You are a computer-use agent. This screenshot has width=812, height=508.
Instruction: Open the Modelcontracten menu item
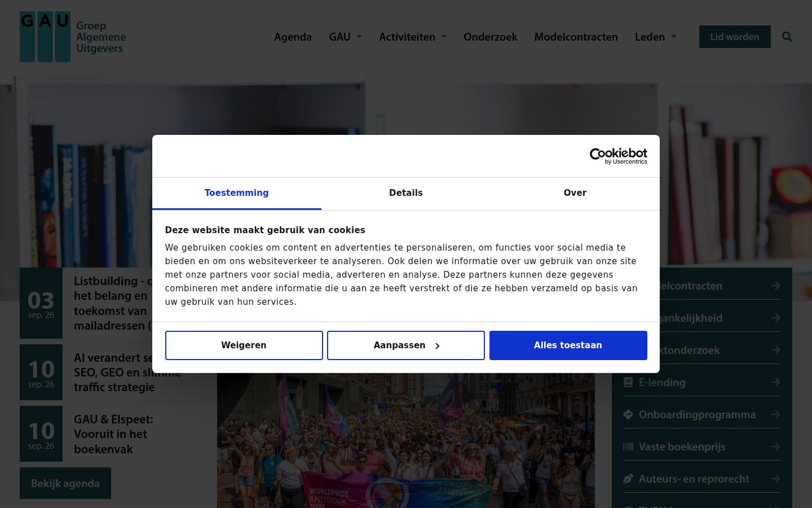(x=576, y=37)
